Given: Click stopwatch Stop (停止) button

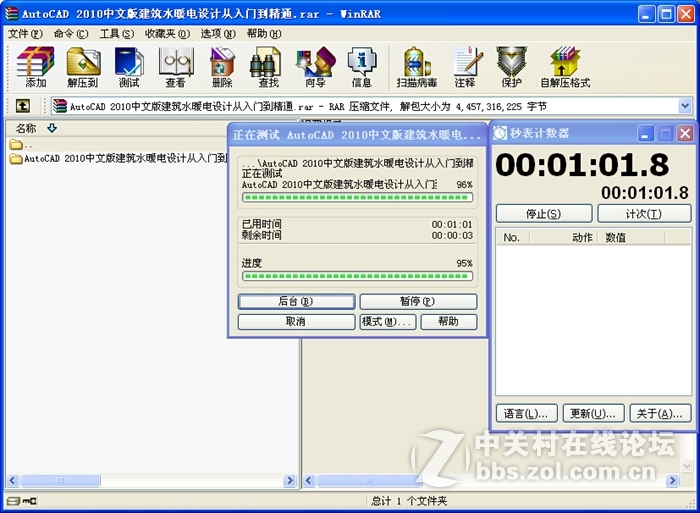Looking at the screenshot, I should point(544,214).
